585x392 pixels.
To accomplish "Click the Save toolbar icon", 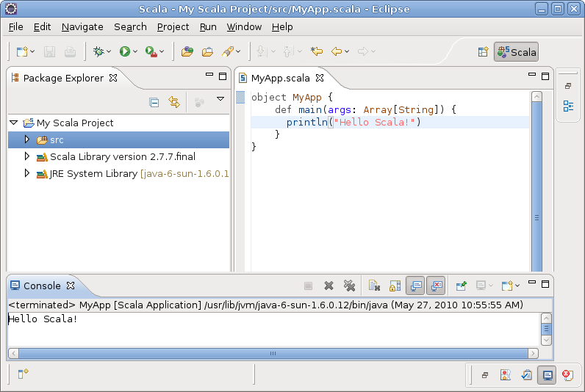I will click(x=49, y=51).
